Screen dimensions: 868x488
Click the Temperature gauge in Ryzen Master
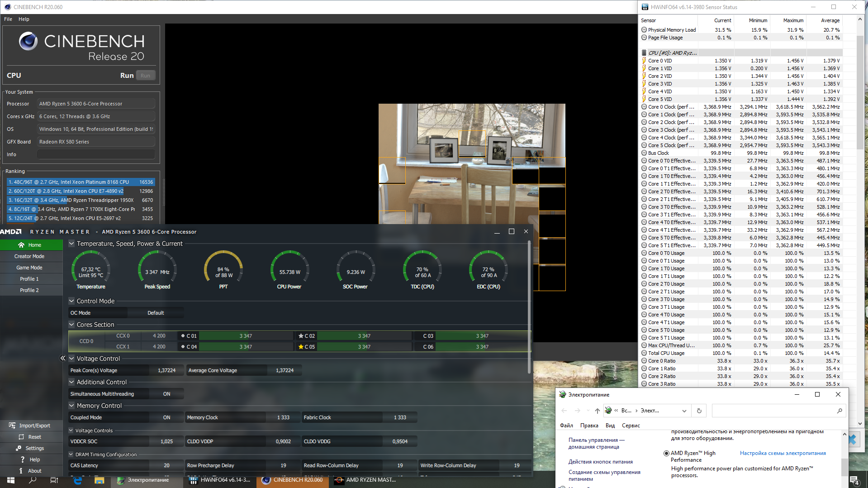(x=91, y=270)
